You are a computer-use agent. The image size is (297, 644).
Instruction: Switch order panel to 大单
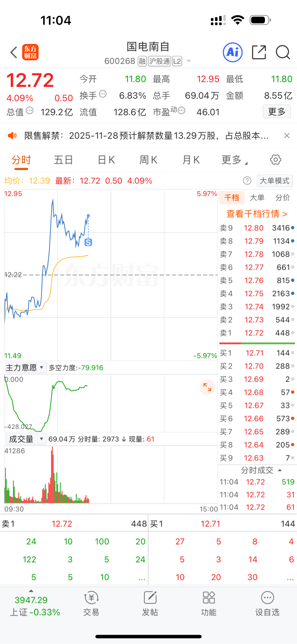257,198
